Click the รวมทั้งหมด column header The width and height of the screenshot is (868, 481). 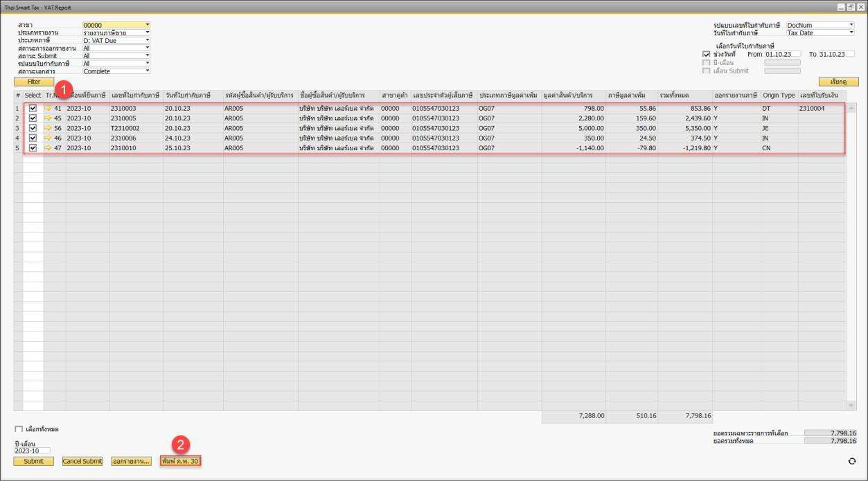tap(685, 95)
